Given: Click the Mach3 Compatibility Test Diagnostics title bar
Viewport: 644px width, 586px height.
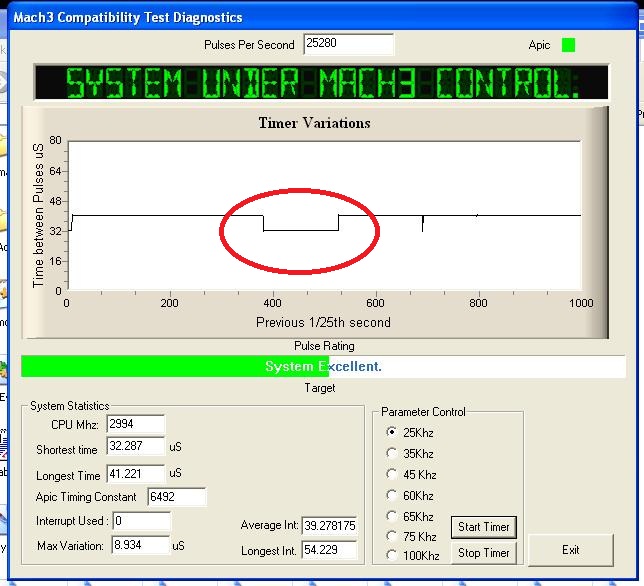Looking at the screenshot, I should (x=322, y=17).
